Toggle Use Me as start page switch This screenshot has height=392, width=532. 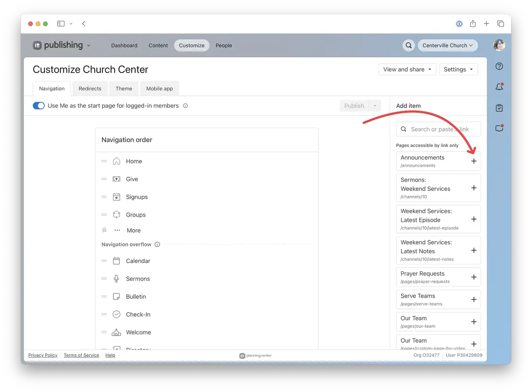[x=39, y=106]
